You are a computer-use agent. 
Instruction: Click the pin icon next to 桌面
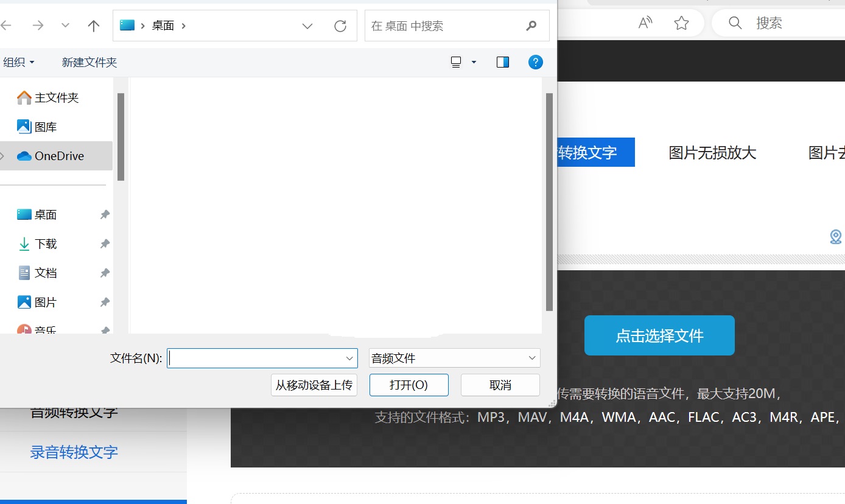coord(105,214)
